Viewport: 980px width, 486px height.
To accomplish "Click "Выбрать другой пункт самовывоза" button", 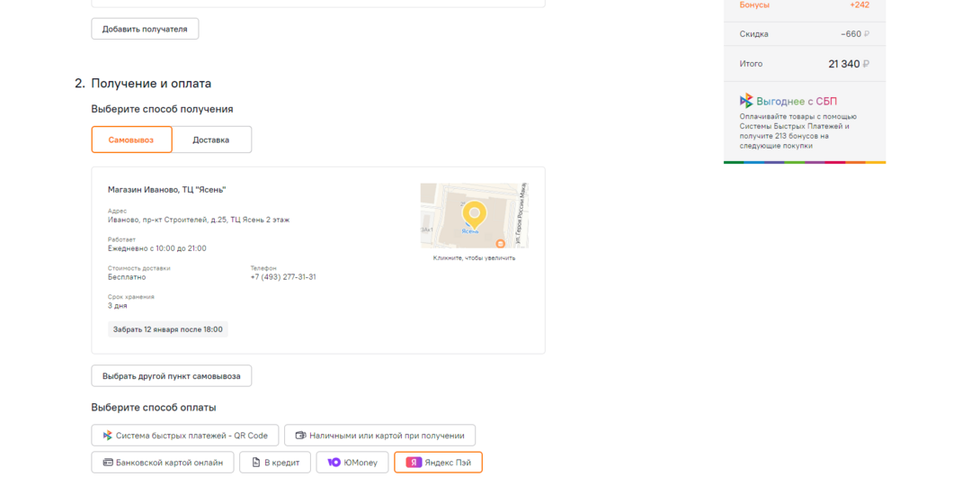I will (x=171, y=375).
